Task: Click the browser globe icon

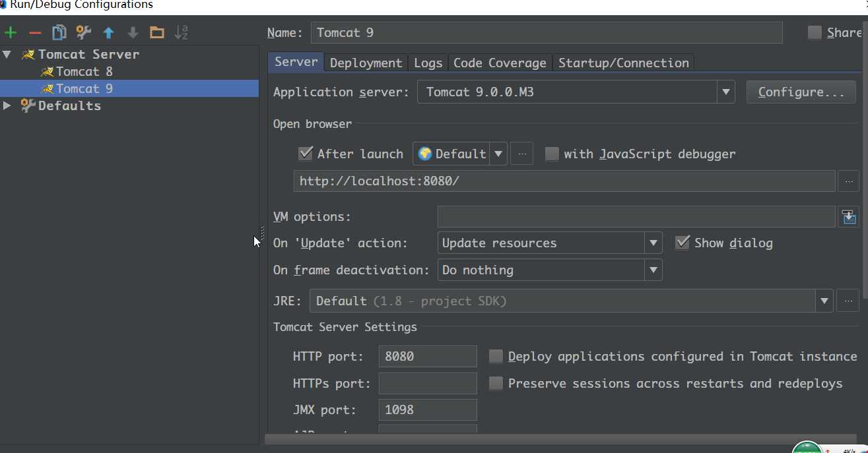Action: 425,154
